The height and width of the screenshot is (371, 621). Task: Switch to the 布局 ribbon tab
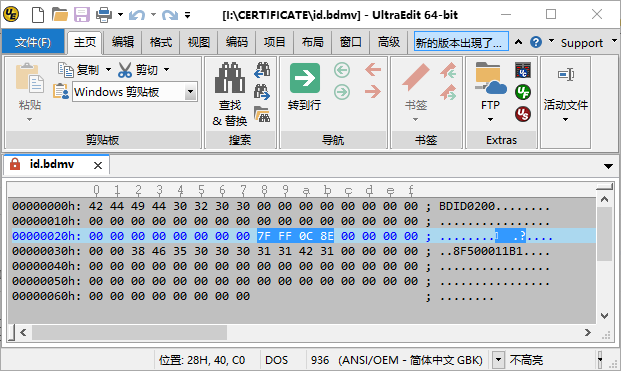pos(313,42)
